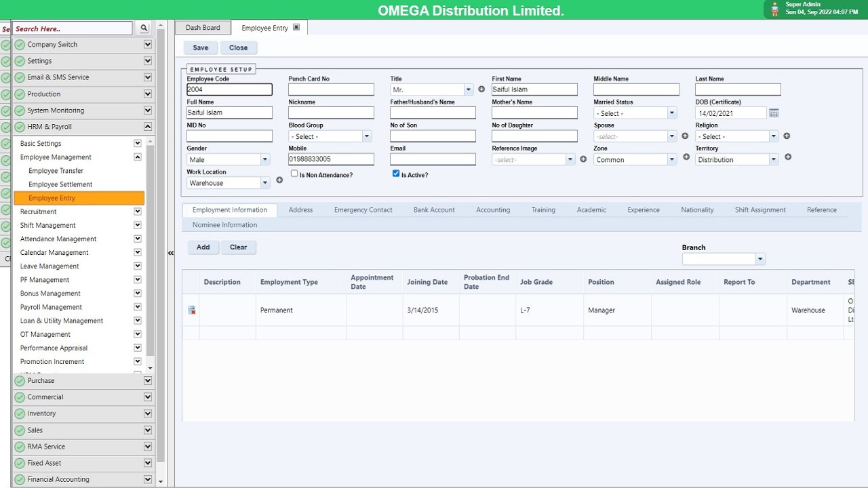Click the Production module check icon
The height and width of the screenshot is (488, 868).
pyautogui.click(x=20, y=94)
